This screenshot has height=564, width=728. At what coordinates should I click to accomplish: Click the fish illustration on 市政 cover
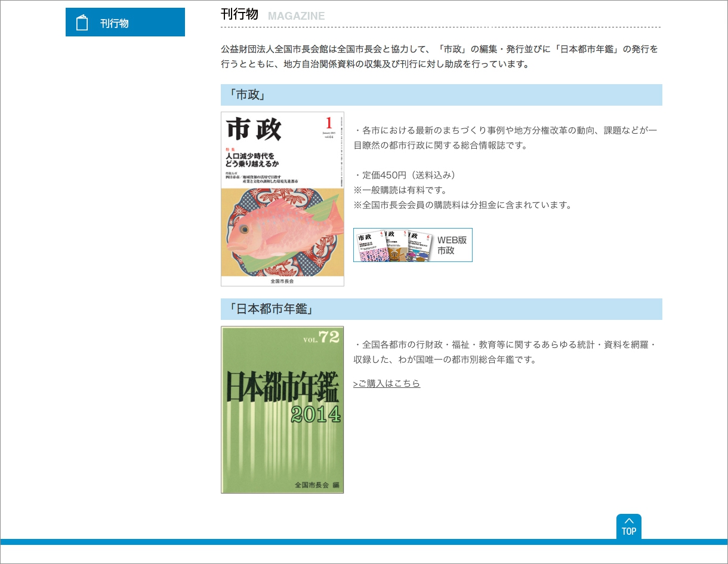click(x=280, y=230)
